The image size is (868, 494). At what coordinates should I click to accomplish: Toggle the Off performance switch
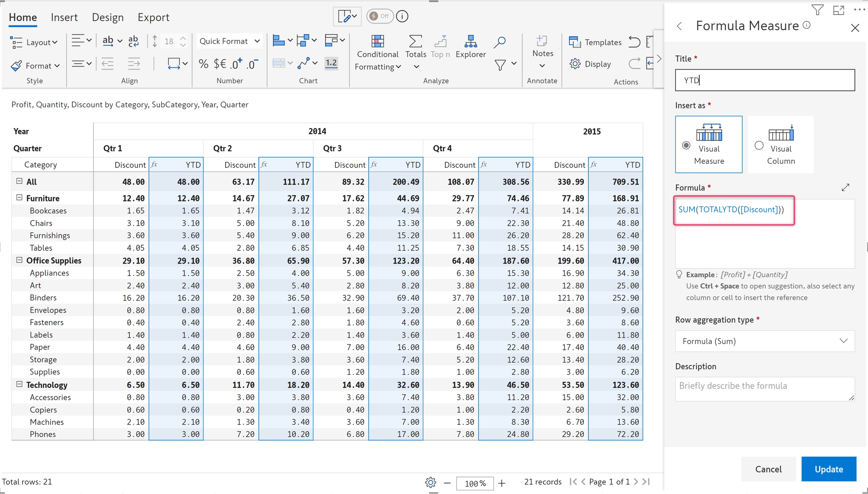click(379, 16)
